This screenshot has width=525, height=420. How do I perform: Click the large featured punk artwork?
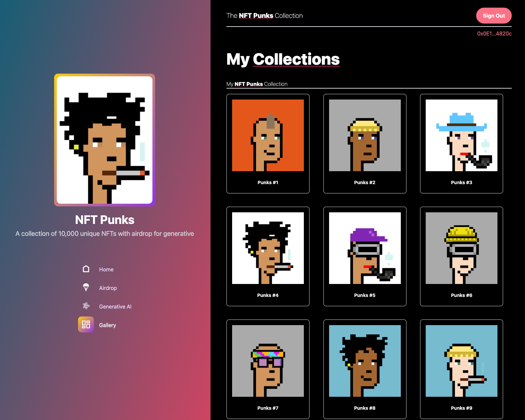tap(105, 140)
